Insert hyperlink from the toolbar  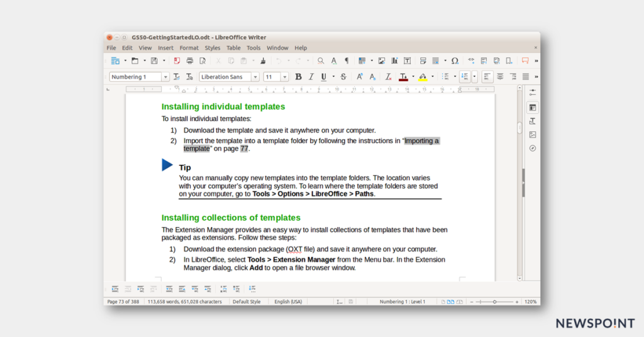(x=471, y=61)
